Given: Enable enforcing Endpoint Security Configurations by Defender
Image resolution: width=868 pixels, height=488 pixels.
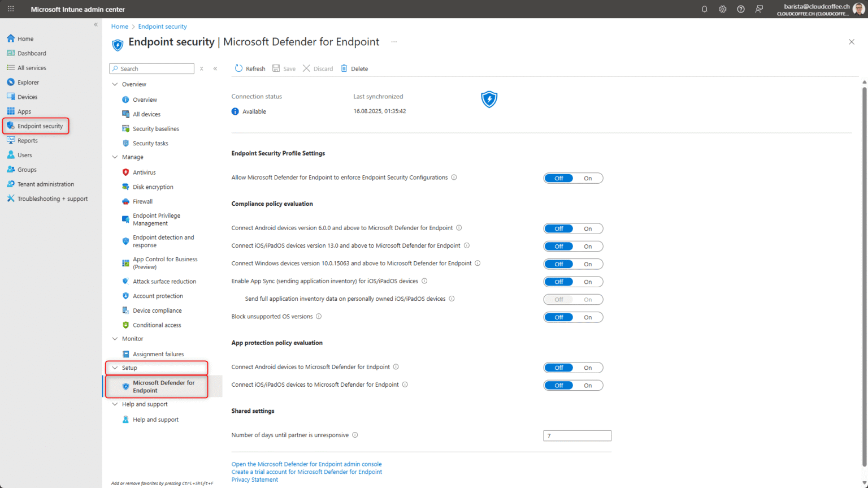Looking at the screenshot, I should pos(588,178).
